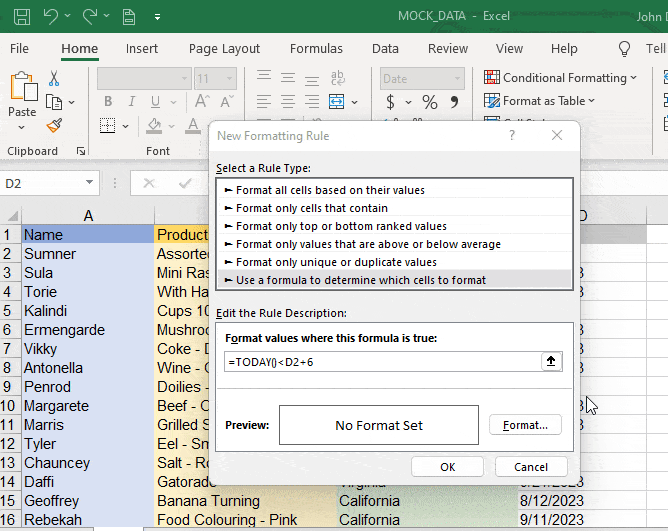Image resolution: width=668 pixels, height=531 pixels.
Task: Open the View tab
Action: pyautogui.click(x=509, y=49)
